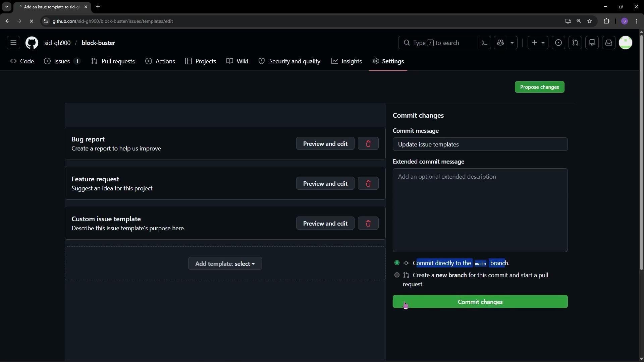Delete the Feature request template
Image resolution: width=644 pixels, height=362 pixels.
[x=368, y=184]
